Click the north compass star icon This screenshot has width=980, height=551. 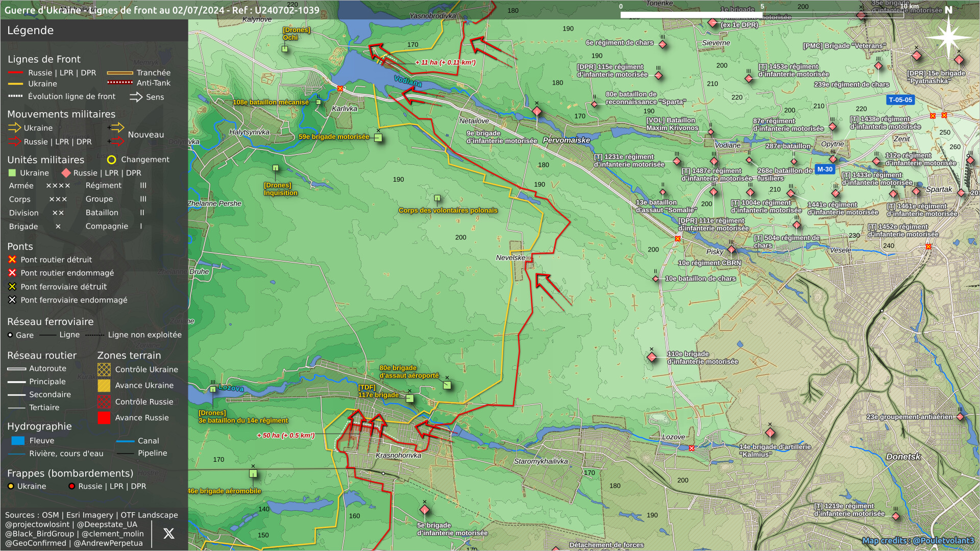coord(948,37)
